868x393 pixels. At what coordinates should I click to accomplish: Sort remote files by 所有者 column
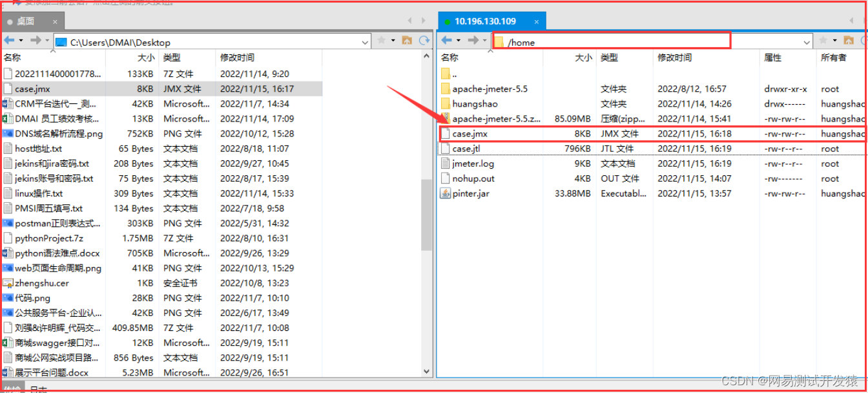(840, 58)
